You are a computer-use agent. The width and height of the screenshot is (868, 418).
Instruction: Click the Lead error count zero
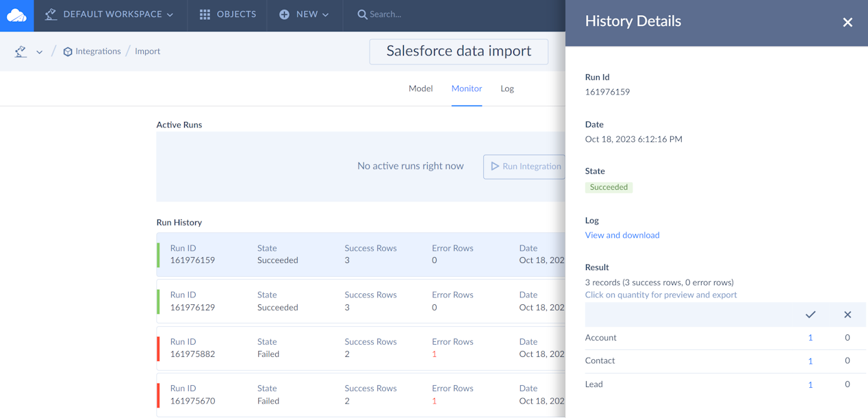[x=847, y=384]
